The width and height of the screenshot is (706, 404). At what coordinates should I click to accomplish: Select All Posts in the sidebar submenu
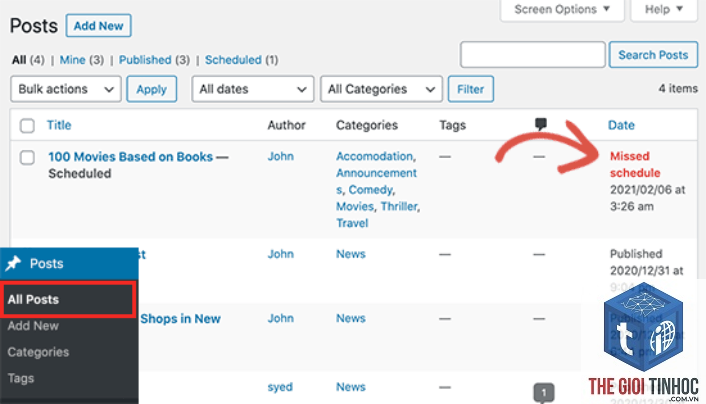[x=68, y=300]
